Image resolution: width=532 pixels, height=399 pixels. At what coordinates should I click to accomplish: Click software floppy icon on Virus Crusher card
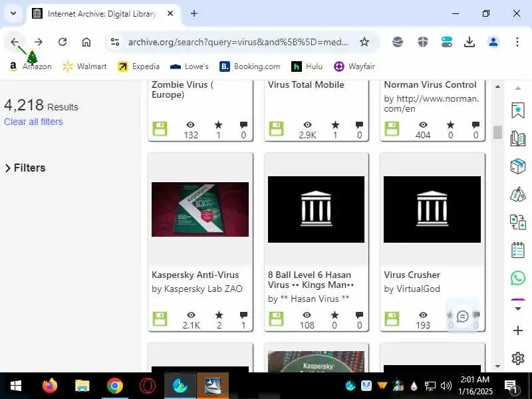click(x=392, y=319)
